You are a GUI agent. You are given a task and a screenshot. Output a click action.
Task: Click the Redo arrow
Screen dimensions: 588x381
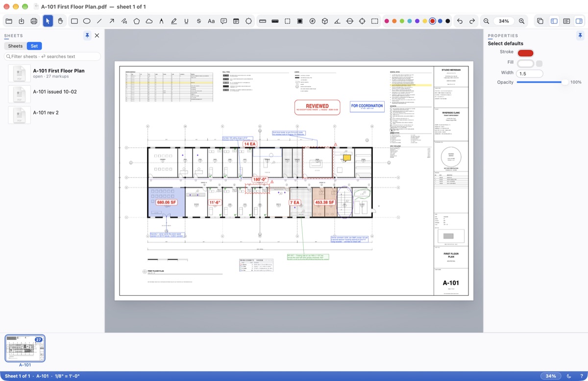tap(472, 21)
